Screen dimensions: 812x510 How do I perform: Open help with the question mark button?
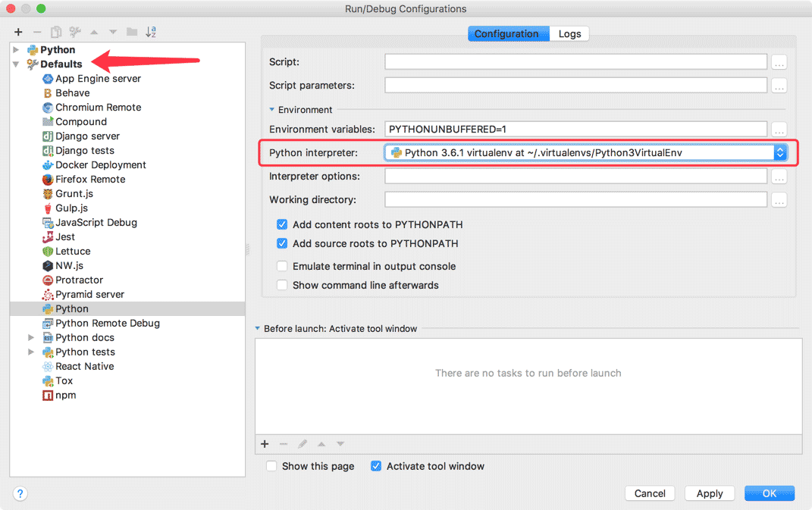(x=20, y=493)
